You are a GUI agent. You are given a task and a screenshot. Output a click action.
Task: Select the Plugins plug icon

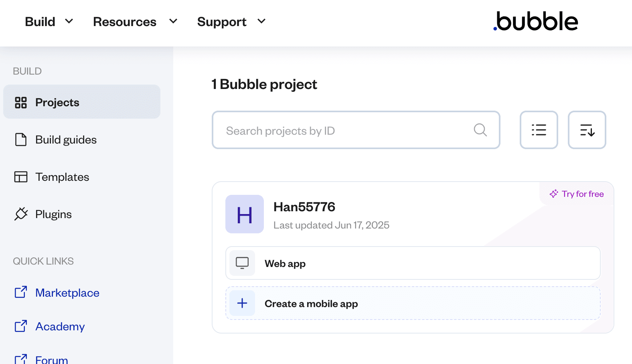(22, 214)
